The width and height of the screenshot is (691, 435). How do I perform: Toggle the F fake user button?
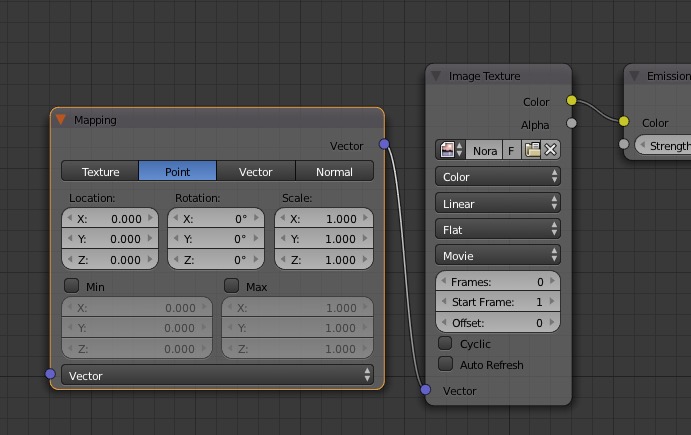click(512, 150)
